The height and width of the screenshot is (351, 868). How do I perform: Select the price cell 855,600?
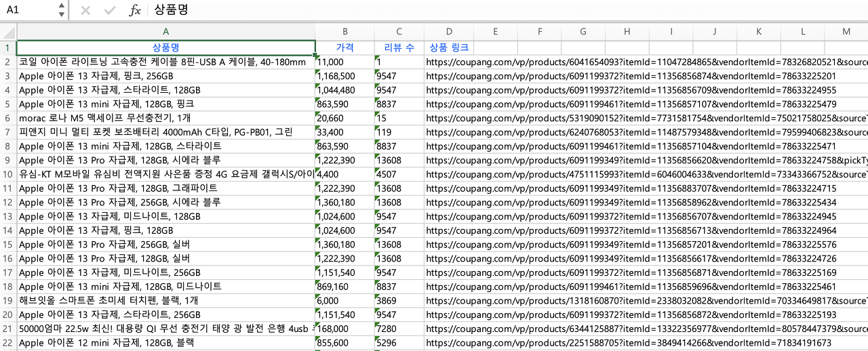coord(345,343)
